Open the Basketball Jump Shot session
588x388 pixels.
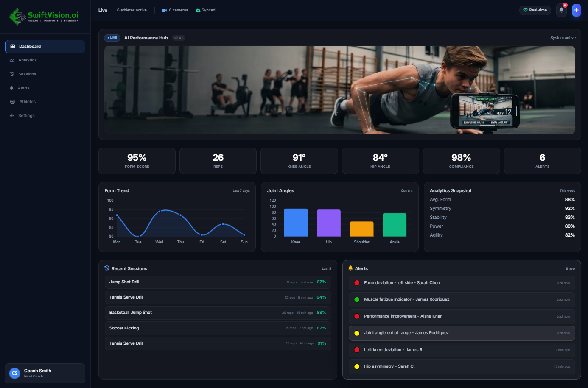pos(218,313)
